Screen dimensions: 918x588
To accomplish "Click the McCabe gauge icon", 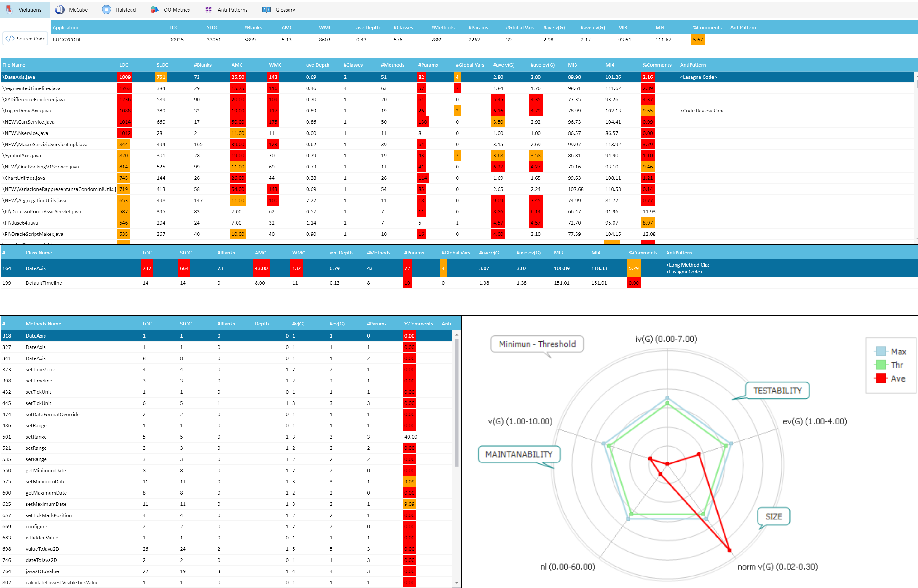I will 60,10.
